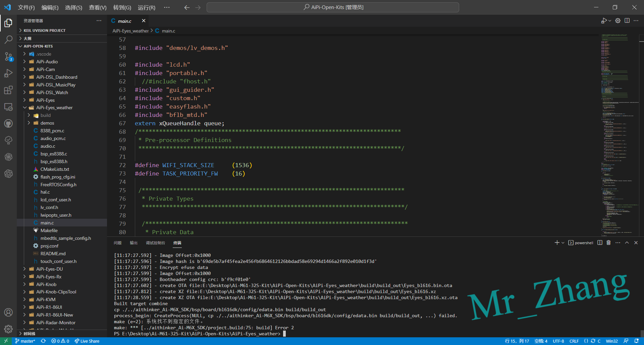Change line ending CRLF in status bar

(574, 341)
